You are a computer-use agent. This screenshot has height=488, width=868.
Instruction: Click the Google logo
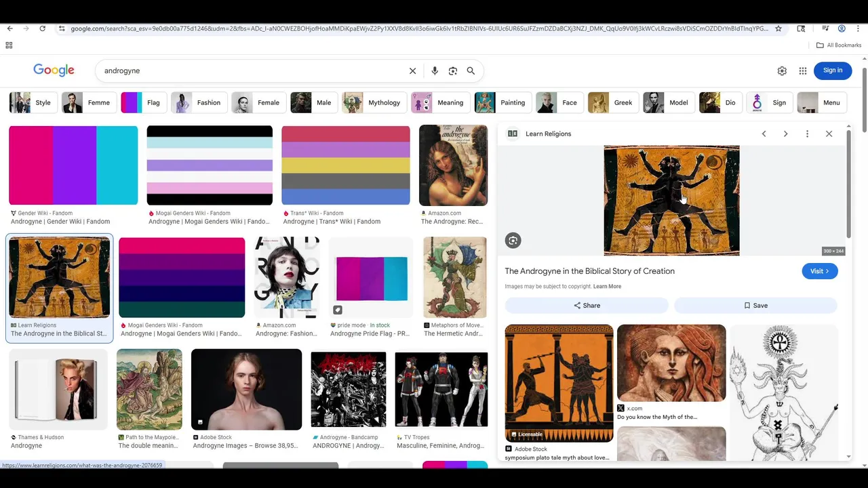click(54, 70)
